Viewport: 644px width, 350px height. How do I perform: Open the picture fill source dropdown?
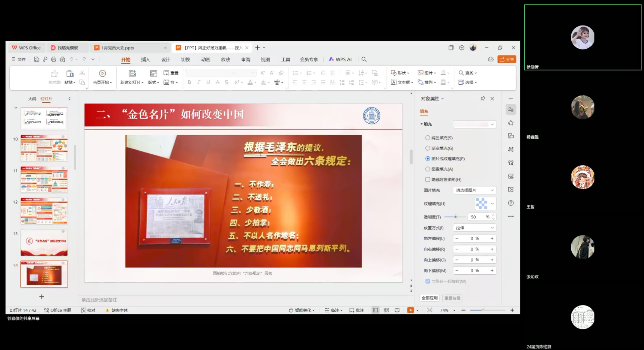pyautogui.click(x=474, y=190)
